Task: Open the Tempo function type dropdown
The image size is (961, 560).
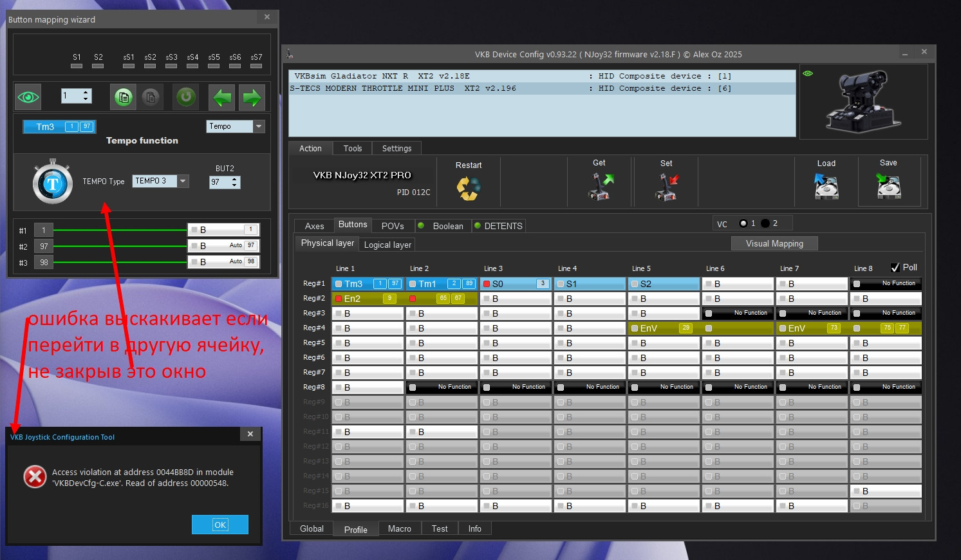Action: coord(259,126)
